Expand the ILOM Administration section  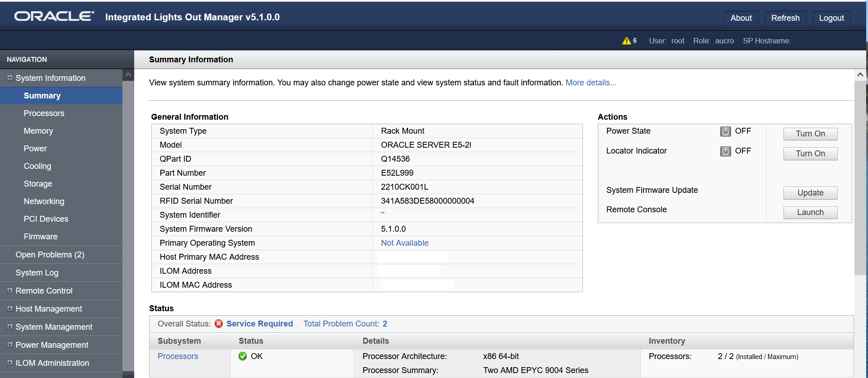(x=10, y=363)
